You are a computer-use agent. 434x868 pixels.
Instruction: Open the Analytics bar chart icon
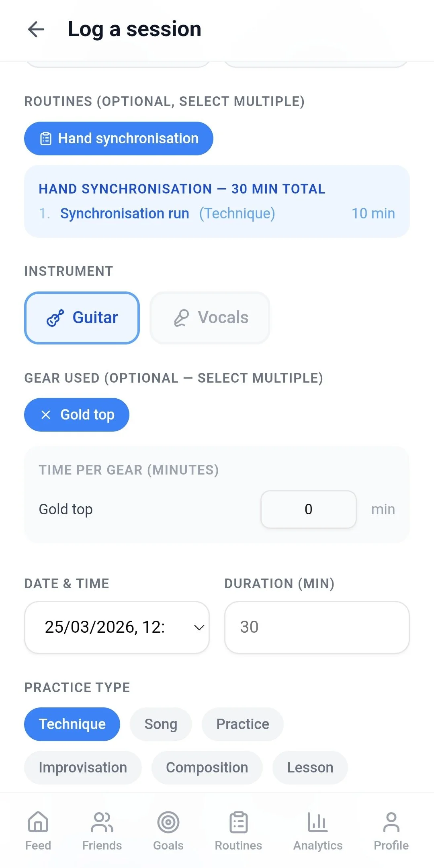[318, 822]
